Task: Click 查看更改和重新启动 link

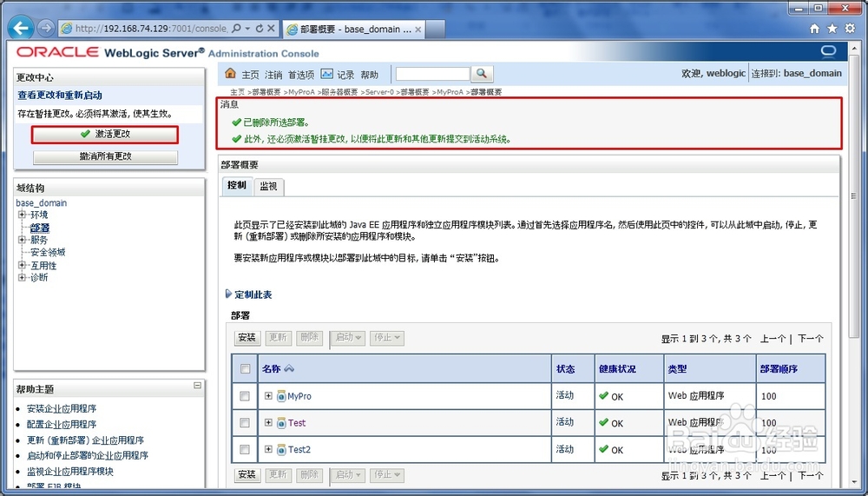Action: [x=60, y=96]
